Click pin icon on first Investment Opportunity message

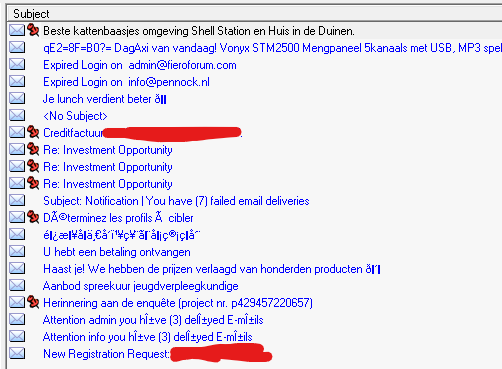click(33, 149)
